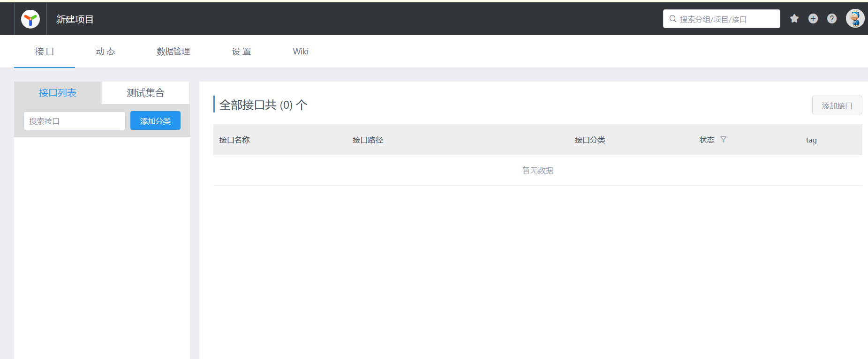Screen dimensions: 868x359
Task: Click the 接口名称 column header
Action: pyautogui.click(x=234, y=140)
